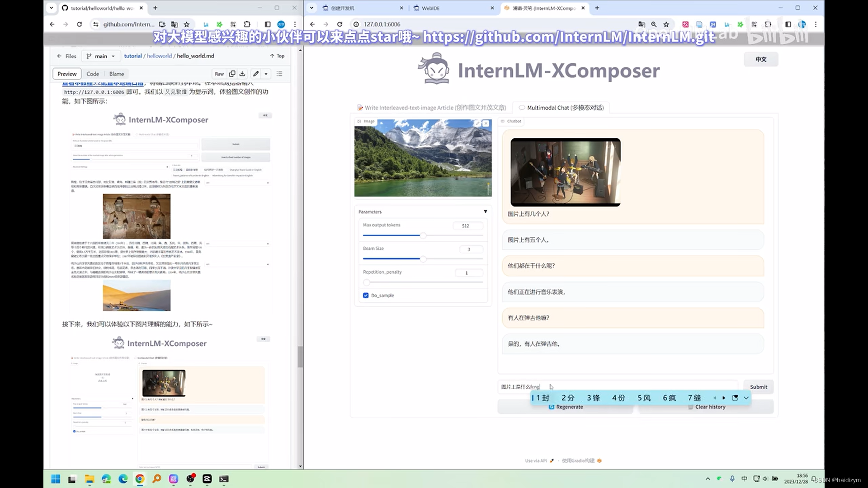
Task: Open CapCut icon on the taskbar
Action: pos(207,479)
